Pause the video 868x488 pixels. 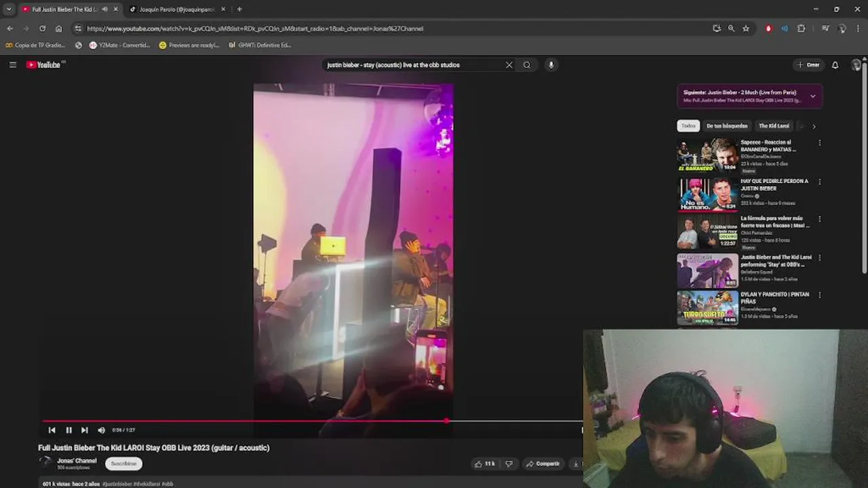click(68, 430)
